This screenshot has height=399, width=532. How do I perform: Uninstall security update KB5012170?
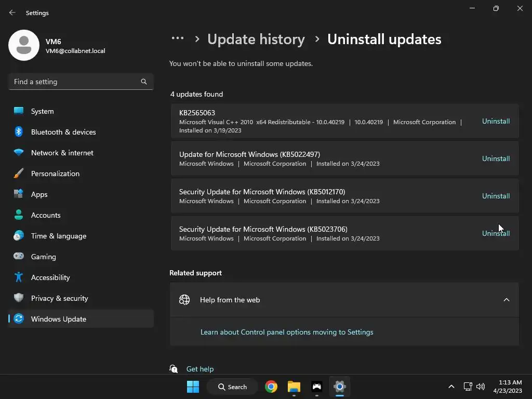(496, 196)
